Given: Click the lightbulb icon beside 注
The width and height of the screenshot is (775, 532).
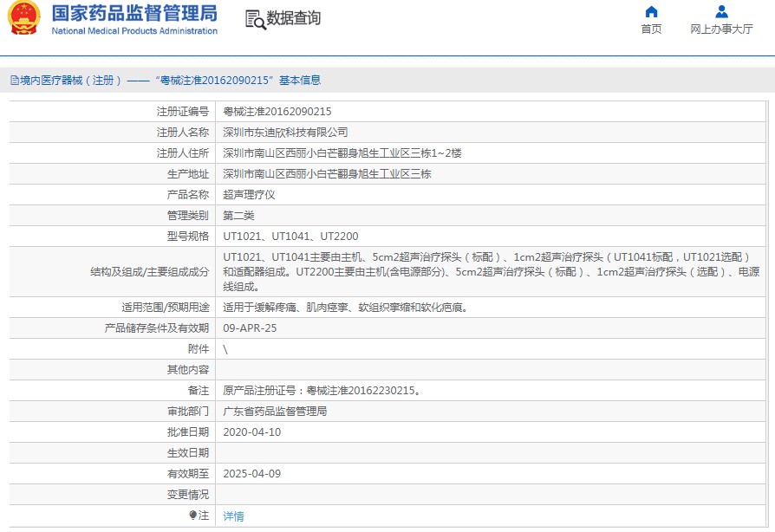Looking at the screenshot, I should [193, 516].
